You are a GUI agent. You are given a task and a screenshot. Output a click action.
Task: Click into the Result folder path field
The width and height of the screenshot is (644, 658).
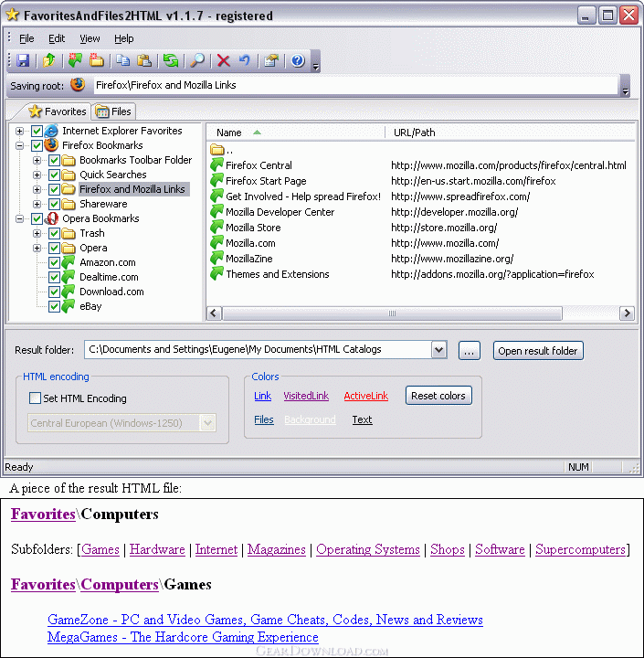click(x=258, y=349)
